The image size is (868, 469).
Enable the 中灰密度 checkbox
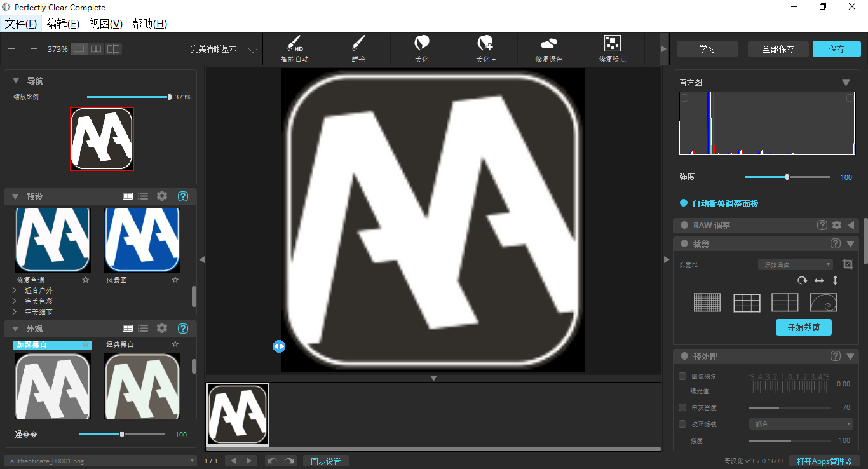(682, 407)
